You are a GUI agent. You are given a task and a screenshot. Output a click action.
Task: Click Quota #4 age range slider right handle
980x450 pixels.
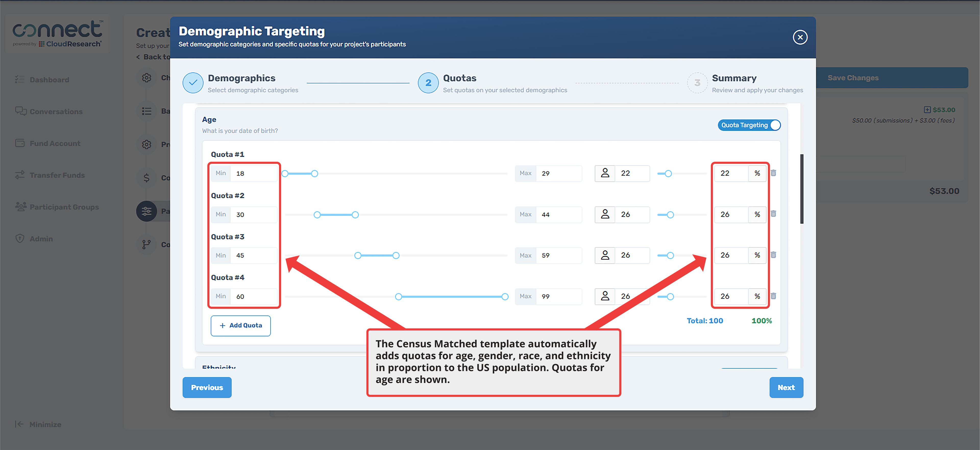pos(505,297)
